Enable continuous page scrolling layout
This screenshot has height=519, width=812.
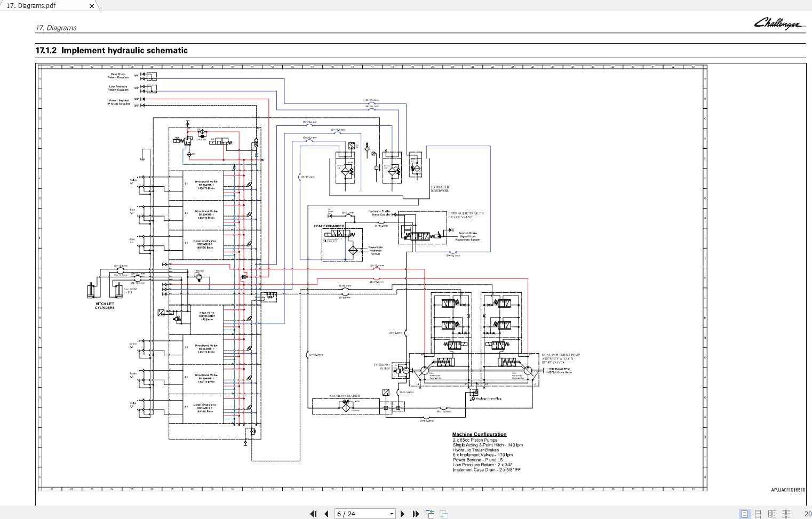(758, 514)
